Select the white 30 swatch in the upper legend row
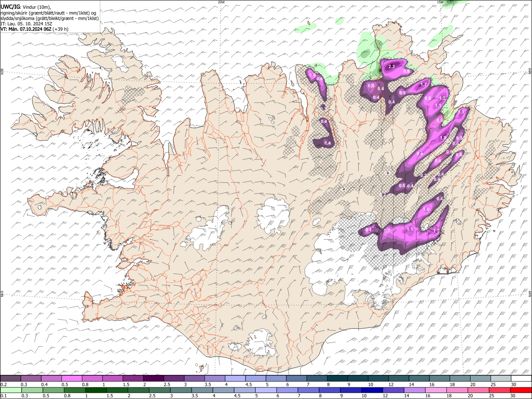532x399 pixels. coord(521,378)
